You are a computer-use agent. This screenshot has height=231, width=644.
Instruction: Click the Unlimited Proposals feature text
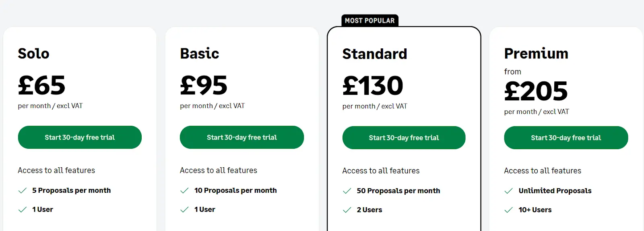tap(555, 191)
